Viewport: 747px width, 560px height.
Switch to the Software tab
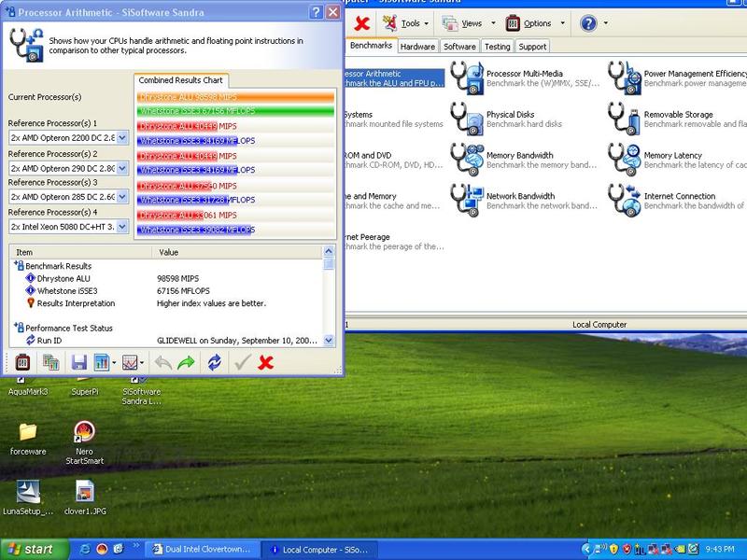[x=459, y=47]
